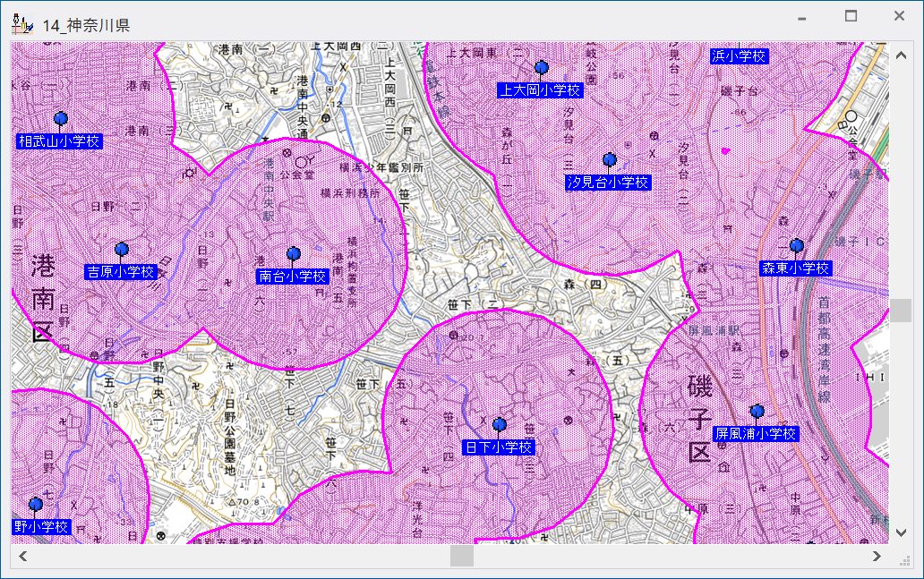Click the app icon in title bar
Screen dimensions: 924x579
(x=22, y=24)
